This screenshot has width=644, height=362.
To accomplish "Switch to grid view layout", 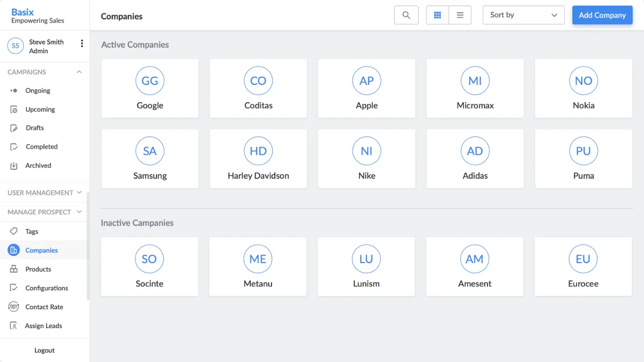I will 437,15.
